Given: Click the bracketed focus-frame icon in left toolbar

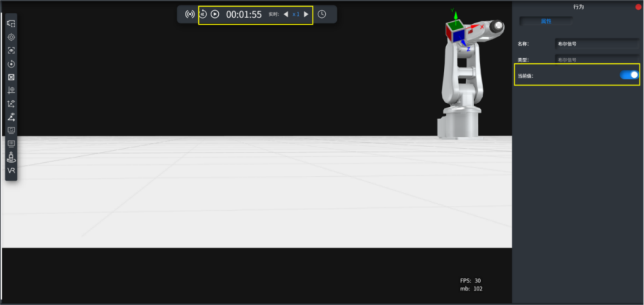Looking at the screenshot, I should pyautogui.click(x=11, y=51).
